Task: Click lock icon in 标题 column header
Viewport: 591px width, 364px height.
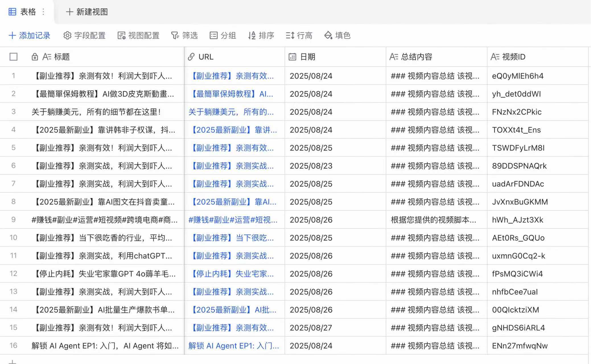Action: pos(35,57)
